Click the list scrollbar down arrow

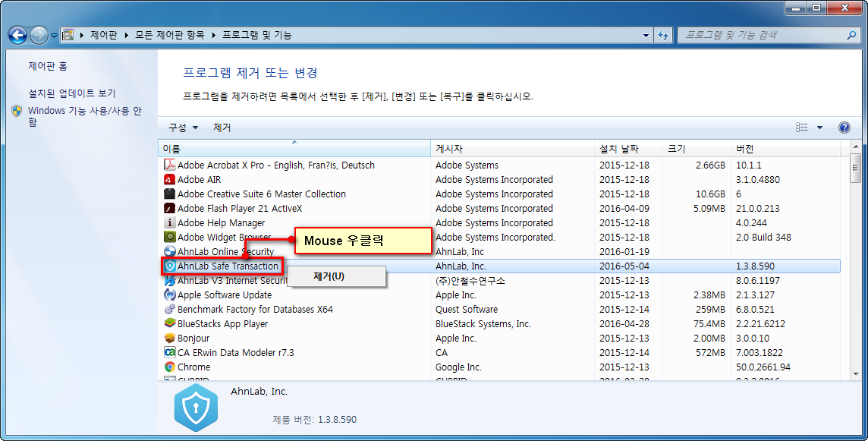click(856, 375)
